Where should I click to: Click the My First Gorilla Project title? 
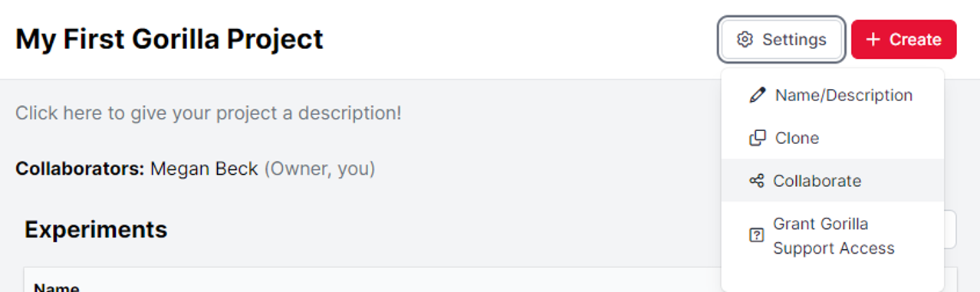pos(169,39)
